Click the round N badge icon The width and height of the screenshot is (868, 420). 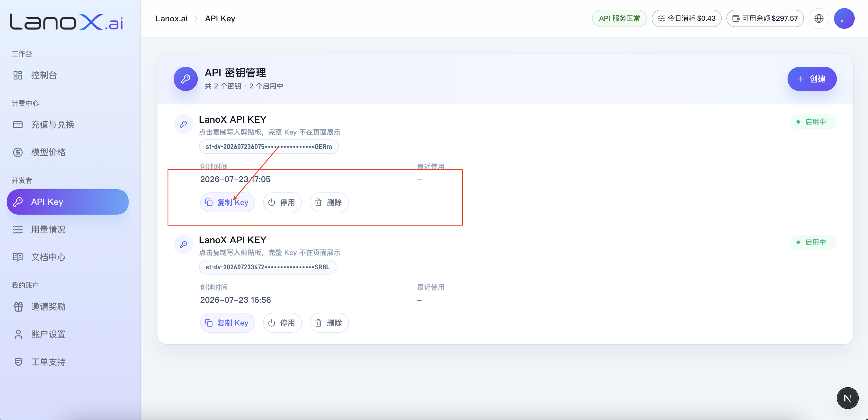pos(848,398)
